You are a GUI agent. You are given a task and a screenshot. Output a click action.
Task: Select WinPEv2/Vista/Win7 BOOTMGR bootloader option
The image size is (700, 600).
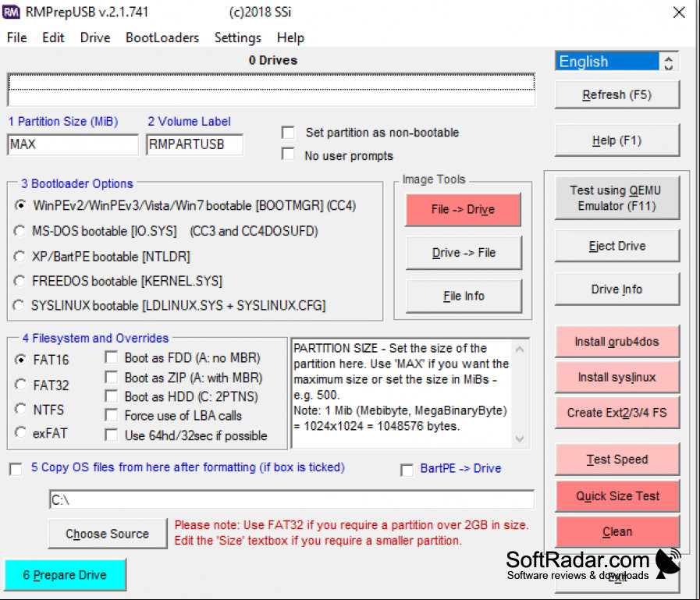[20, 205]
